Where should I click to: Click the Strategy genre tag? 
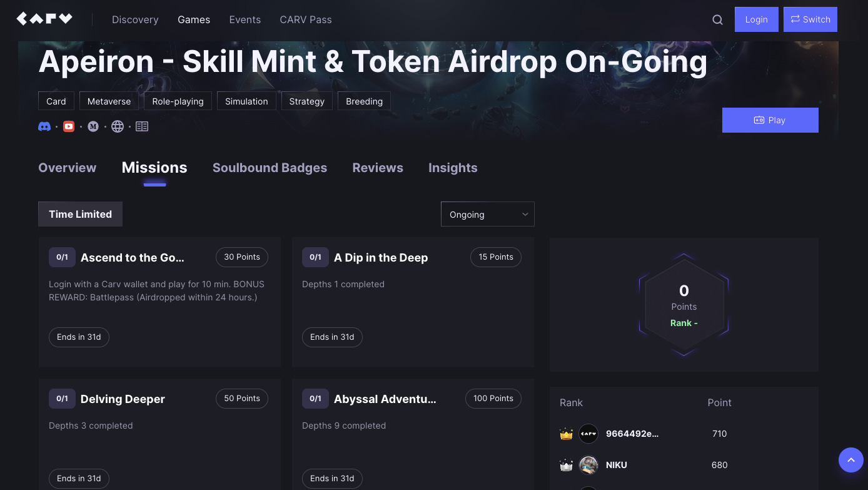pos(307,101)
